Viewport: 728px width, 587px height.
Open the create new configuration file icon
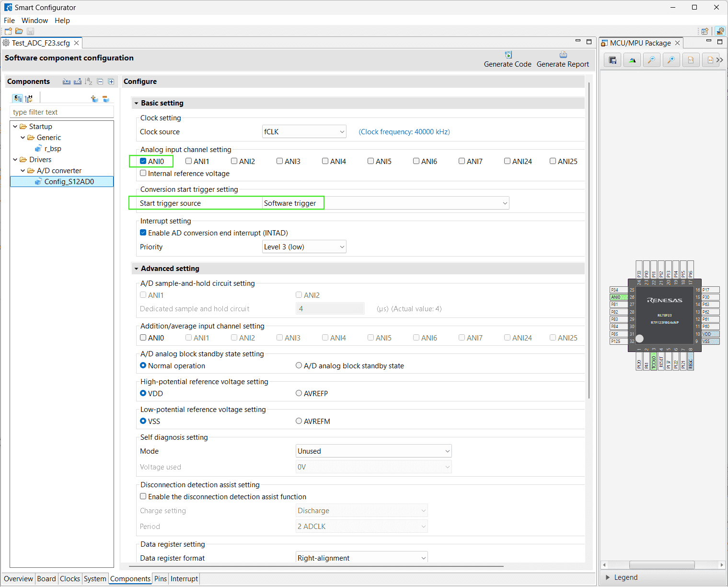(x=8, y=31)
